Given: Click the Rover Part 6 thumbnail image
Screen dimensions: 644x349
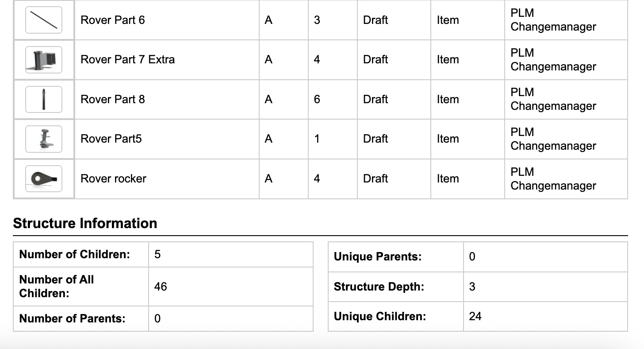Looking at the screenshot, I should click(44, 20).
